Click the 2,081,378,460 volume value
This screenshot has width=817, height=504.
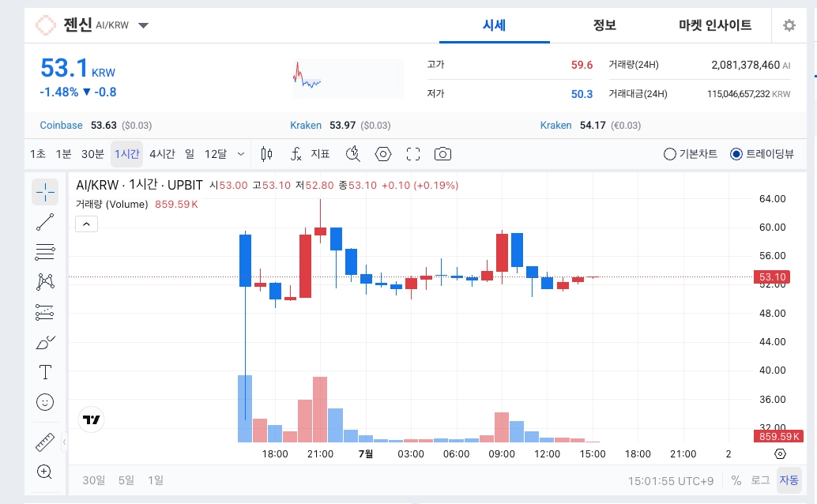[746, 65]
